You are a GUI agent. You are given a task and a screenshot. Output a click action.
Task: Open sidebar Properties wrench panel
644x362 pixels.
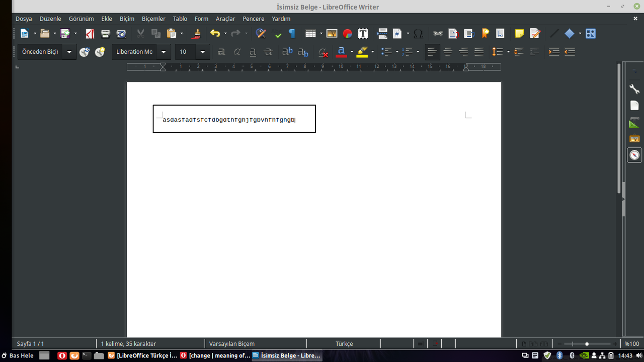pos(634,89)
